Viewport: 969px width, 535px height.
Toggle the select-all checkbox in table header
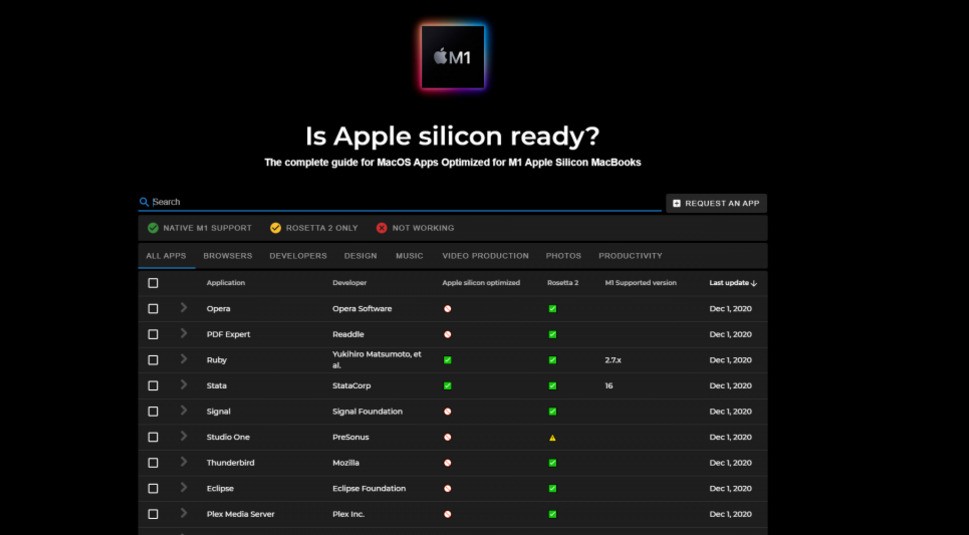(x=153, y=283)
